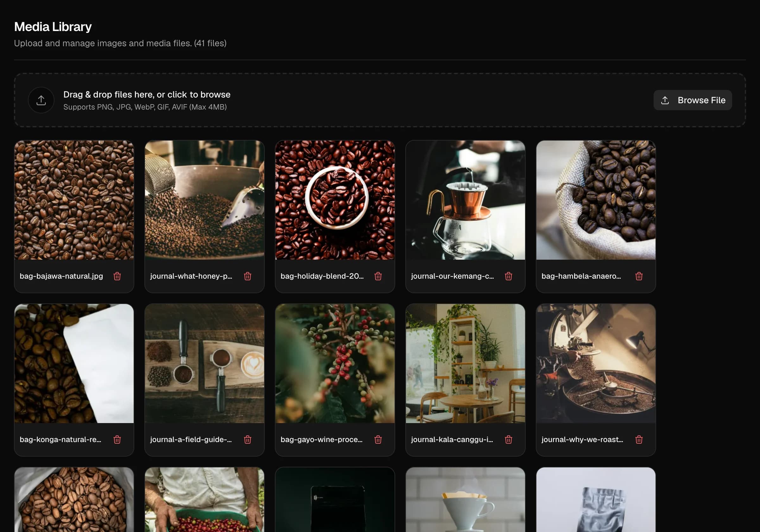Click the trash icon for bag-gayo-wine-proce...
The image size is (760, 532).
(x=378, y=440)
